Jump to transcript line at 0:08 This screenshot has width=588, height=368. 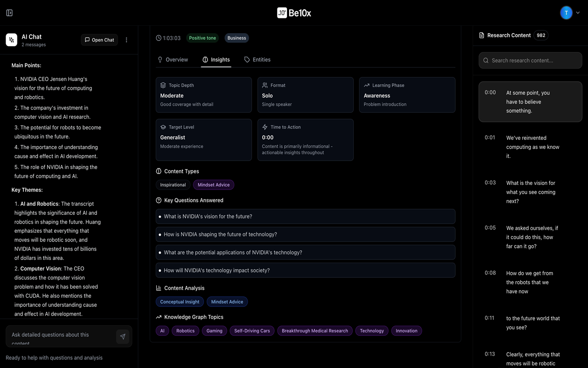[x=530, y=282]
